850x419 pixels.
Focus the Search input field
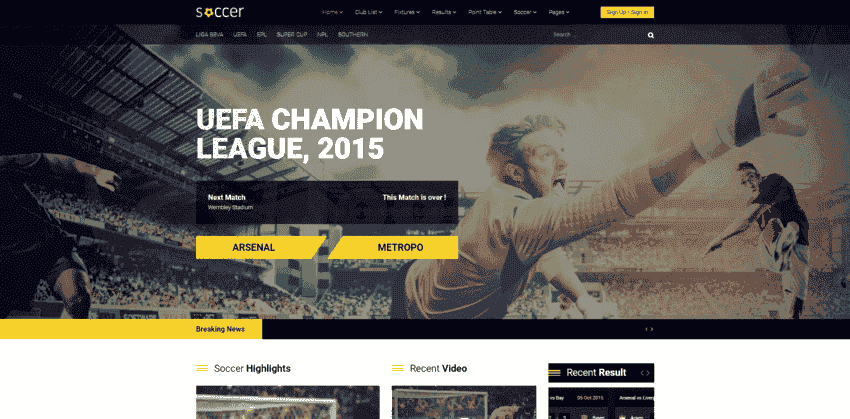click(x=596, y=35)
